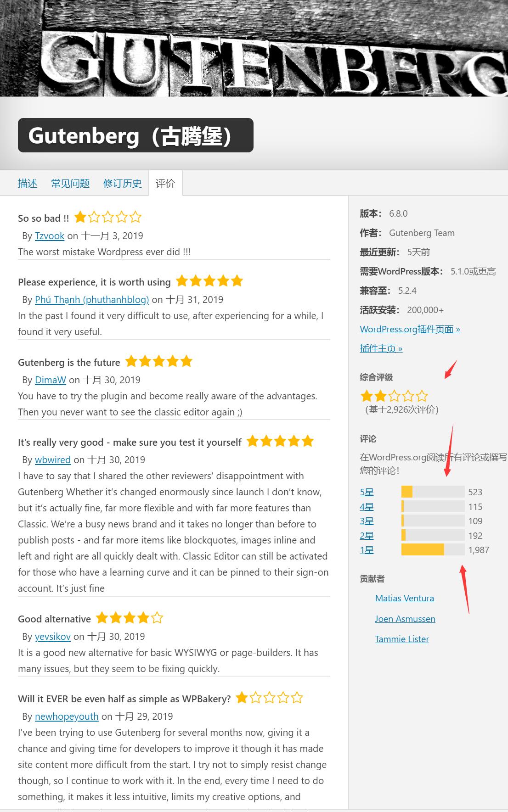Image resolution: width=508 pixels, height=812 pixels.
Task: Click the 5星 rating progress bar
Action: click(433, 492)
